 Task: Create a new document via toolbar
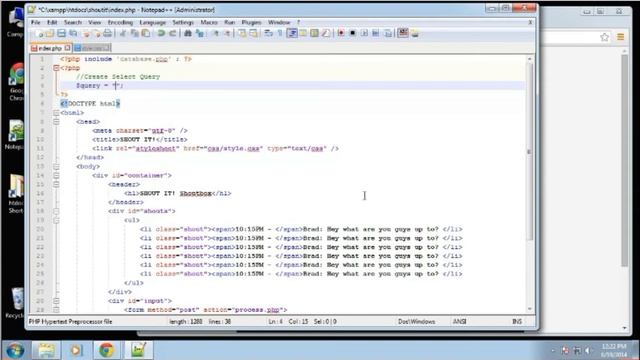[x=40, y=33]
